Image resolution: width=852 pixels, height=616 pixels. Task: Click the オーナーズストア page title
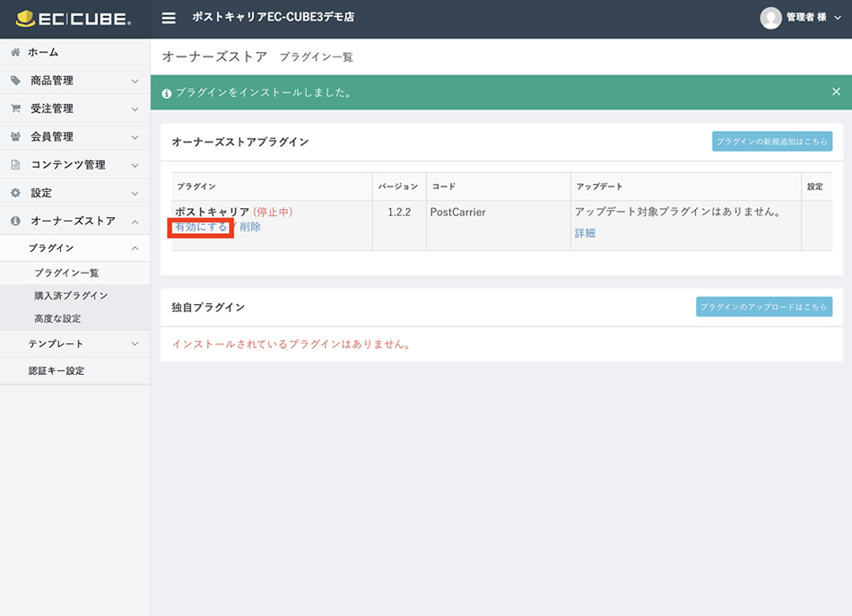pos(214,56)
